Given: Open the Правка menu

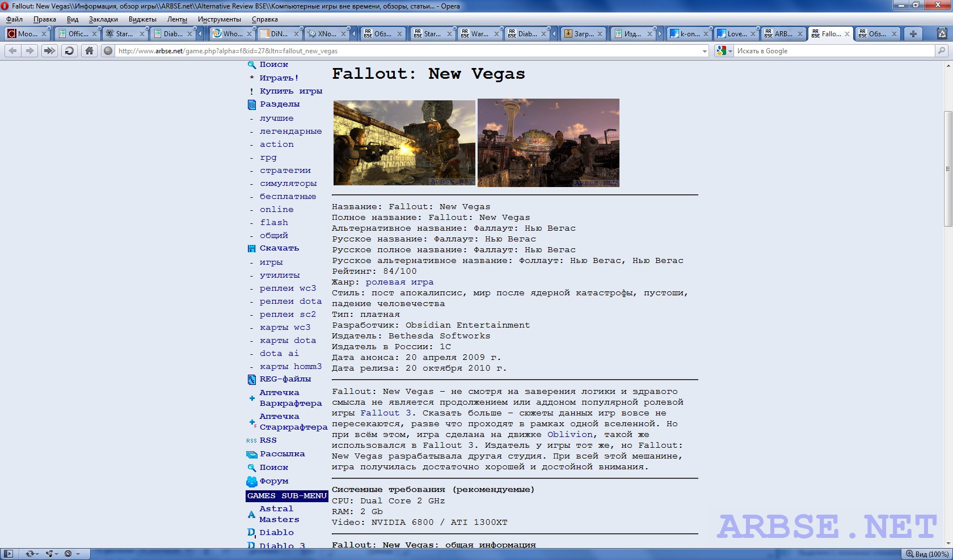Looking at the screenshot, I should (x=44, y=19).
